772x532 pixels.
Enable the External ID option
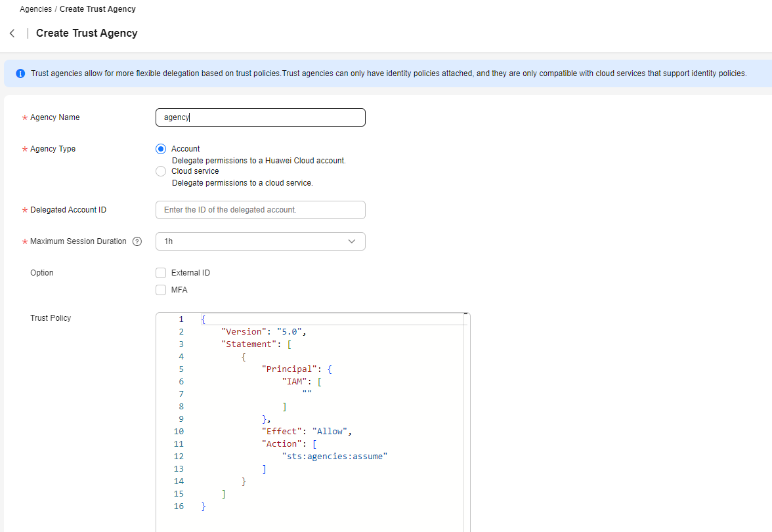coord(161,273)
